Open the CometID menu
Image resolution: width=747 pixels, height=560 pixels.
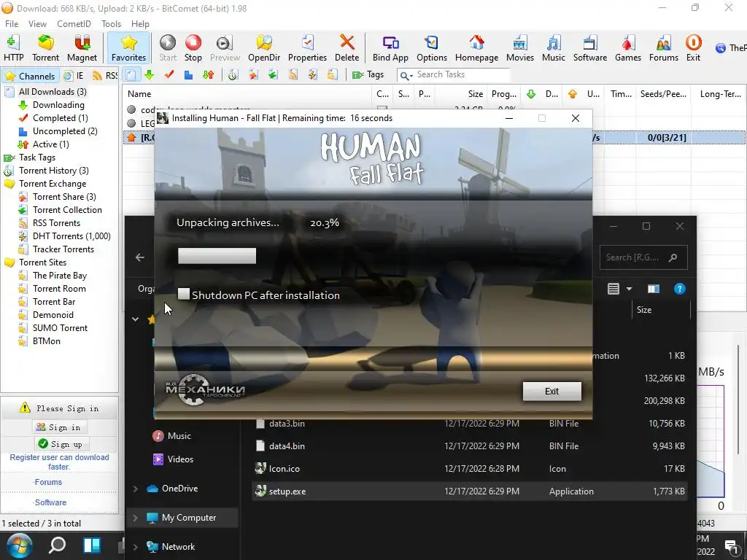74,24
